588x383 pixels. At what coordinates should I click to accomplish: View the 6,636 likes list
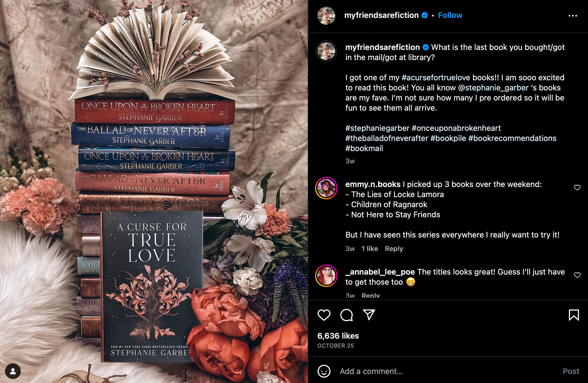pos(338,336)
